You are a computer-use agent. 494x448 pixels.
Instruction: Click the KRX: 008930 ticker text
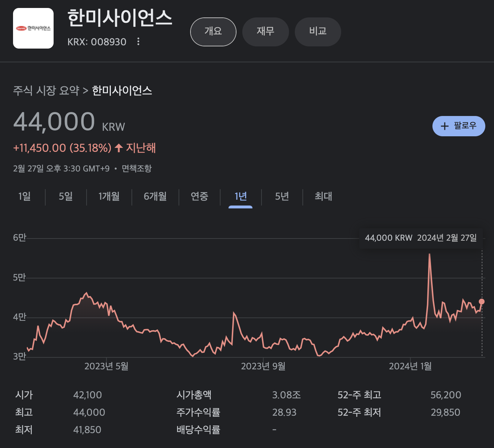[x=97, y=42]
